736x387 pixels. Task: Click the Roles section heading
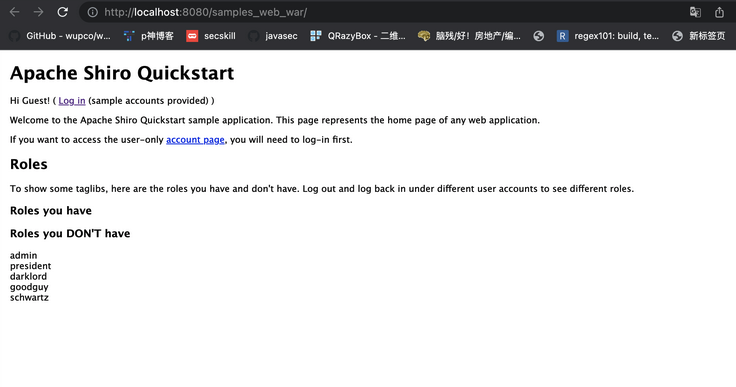click(x=29, y=164)
